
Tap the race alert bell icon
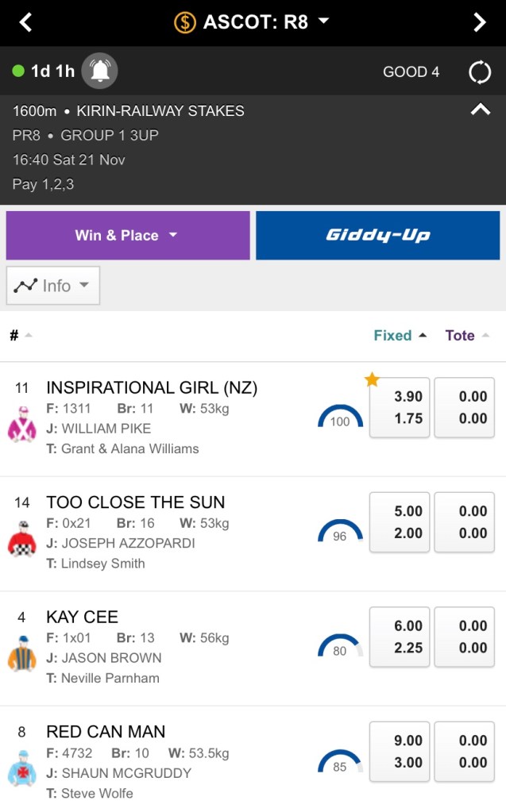click(x=100, y=71)
